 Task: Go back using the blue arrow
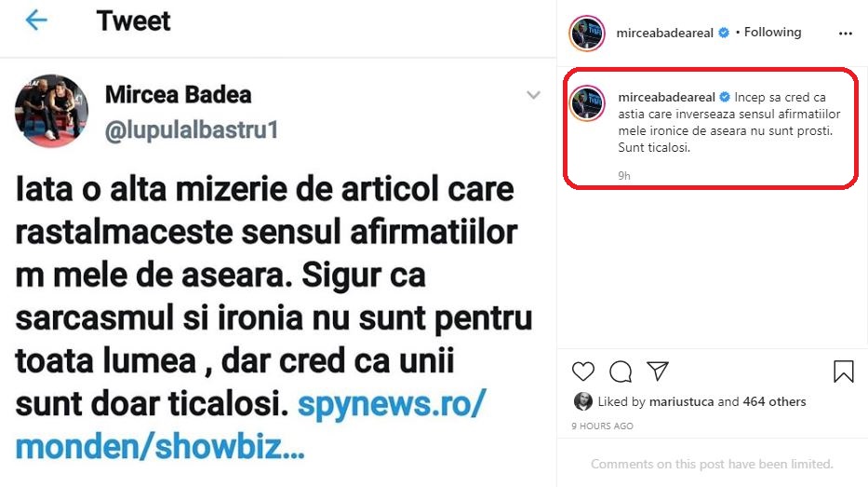[36, 20]
